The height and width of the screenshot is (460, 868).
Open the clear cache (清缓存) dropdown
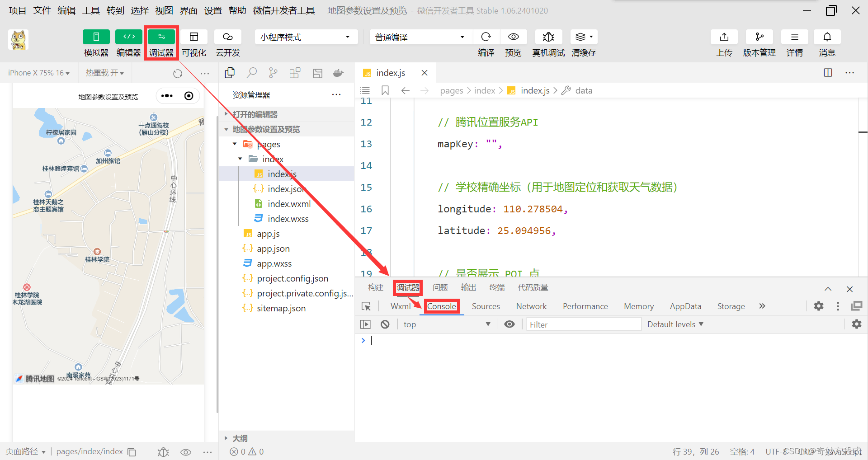pyautogui.click(x=584, y=37)
